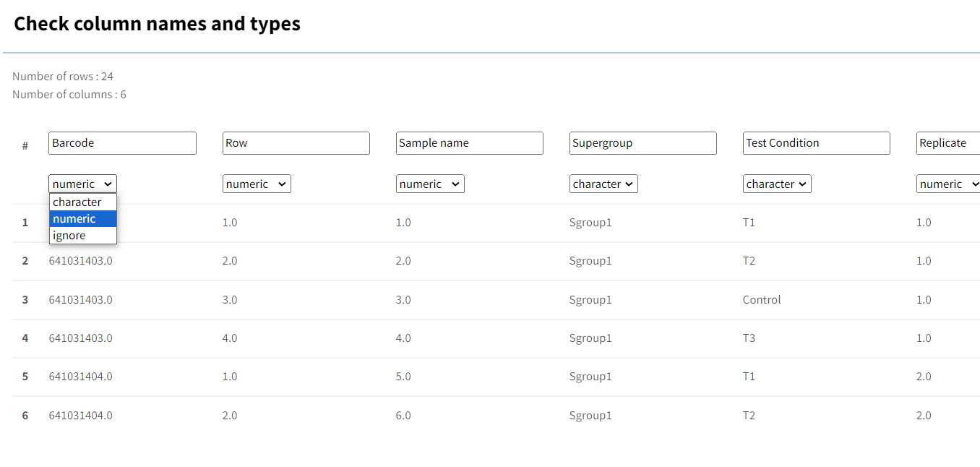This screenshot has height=467, width=980.
Task: Choose 'numeric' in the open type list
Action: click(x=82, y=218)
